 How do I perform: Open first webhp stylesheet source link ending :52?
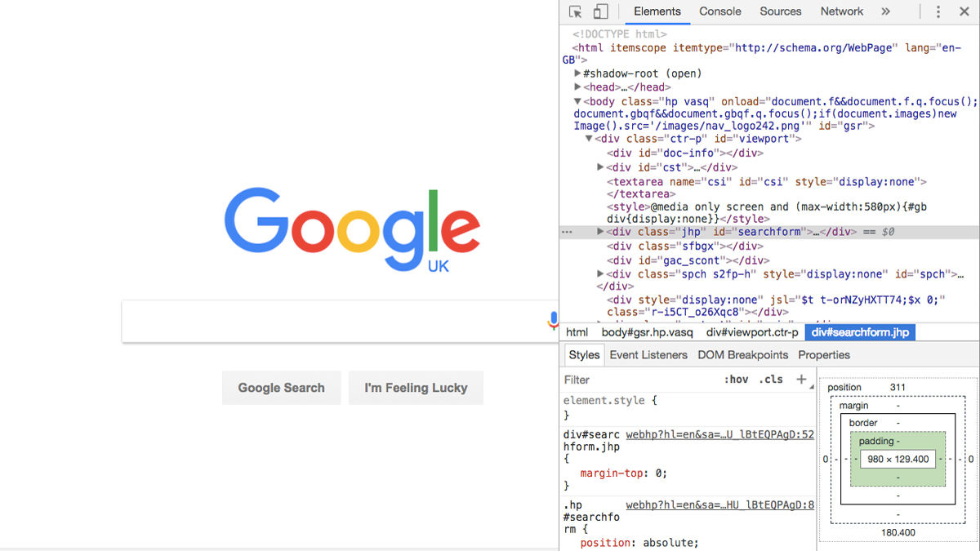pos(719,435)
